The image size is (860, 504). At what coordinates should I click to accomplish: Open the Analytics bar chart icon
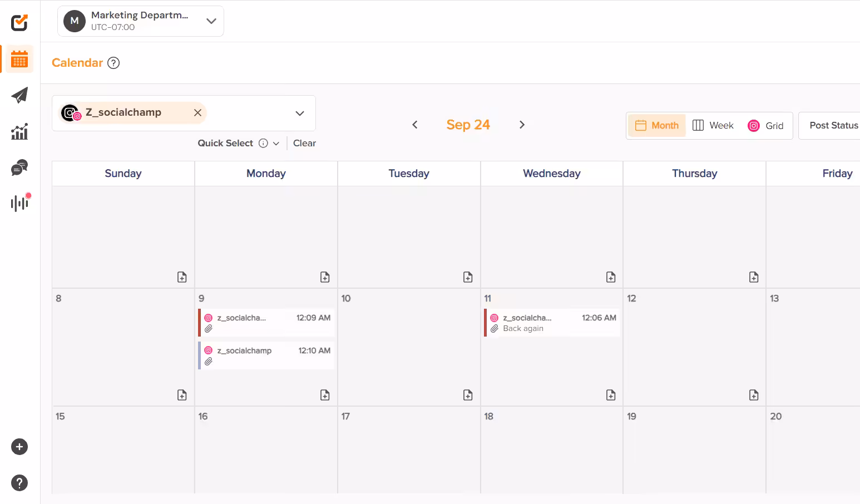coord(19,131)
